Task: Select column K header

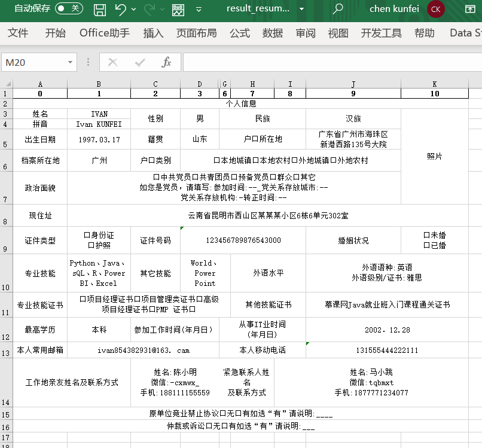Action: tap(435, 84)
